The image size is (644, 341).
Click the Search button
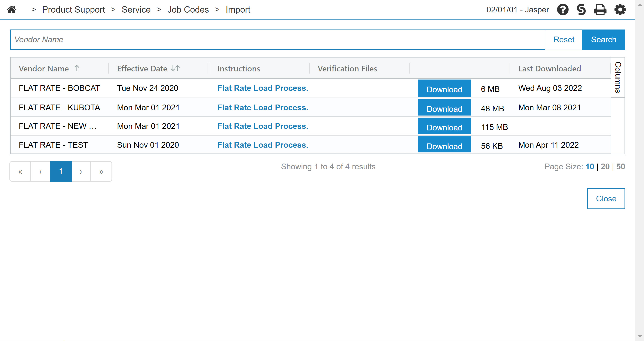[x=604, y=40]
